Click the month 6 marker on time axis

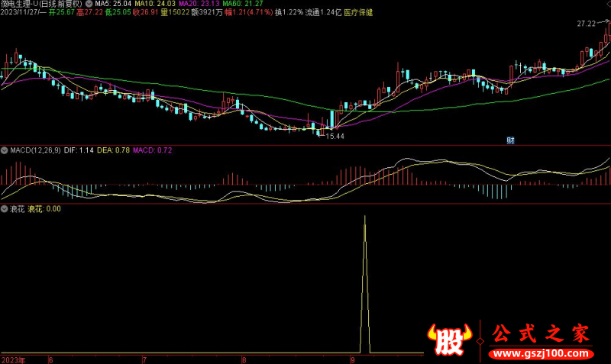[50, 360]
